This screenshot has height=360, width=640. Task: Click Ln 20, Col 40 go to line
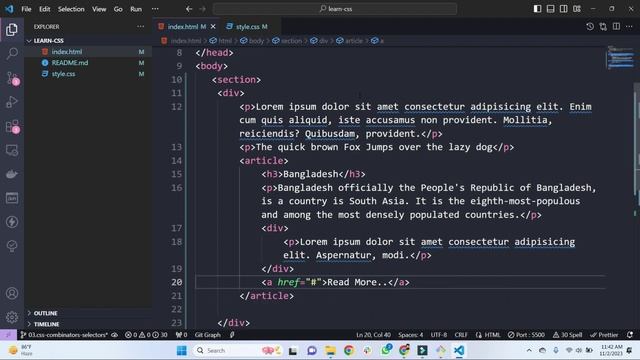click(x=373, y=335)
